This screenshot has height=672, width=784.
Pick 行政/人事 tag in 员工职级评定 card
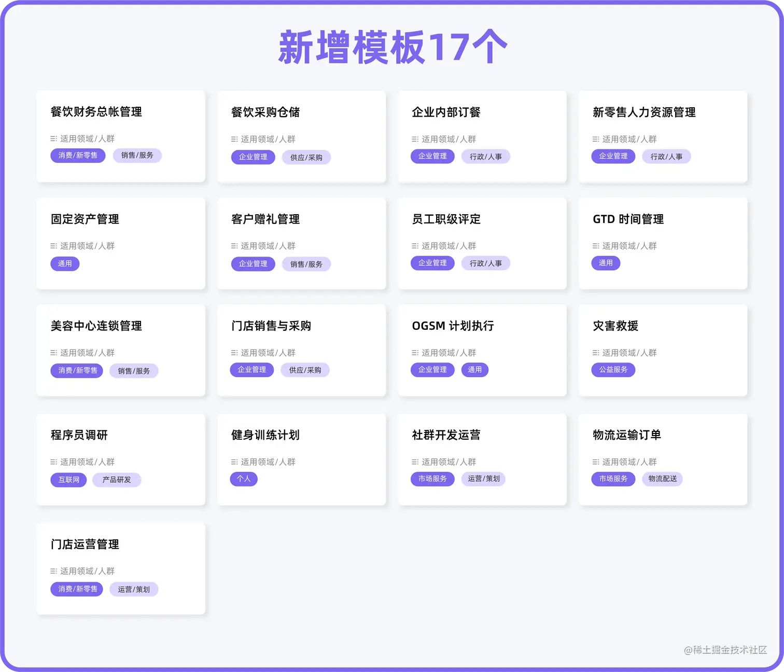(486, 263)
